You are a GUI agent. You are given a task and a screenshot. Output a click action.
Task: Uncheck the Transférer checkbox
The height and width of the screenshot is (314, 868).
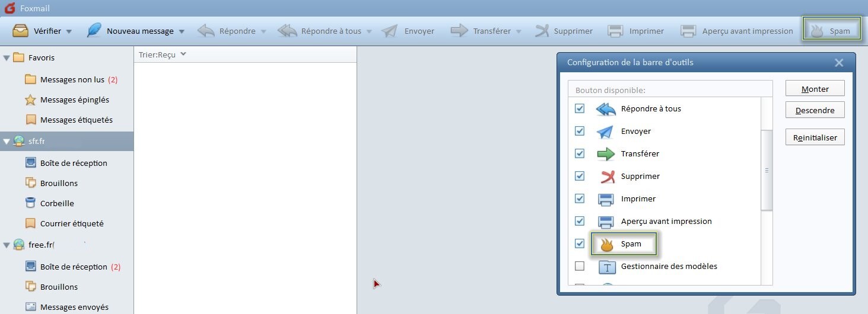tap(580, 153)
